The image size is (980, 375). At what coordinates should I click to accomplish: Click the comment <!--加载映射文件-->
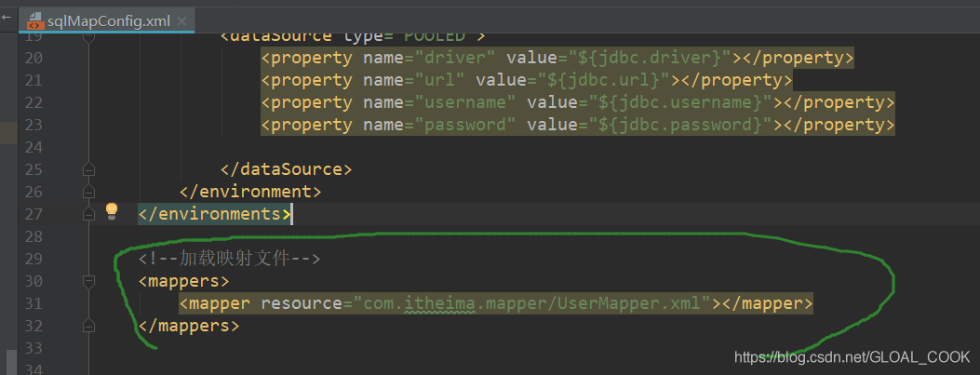(x=229, y=259)
